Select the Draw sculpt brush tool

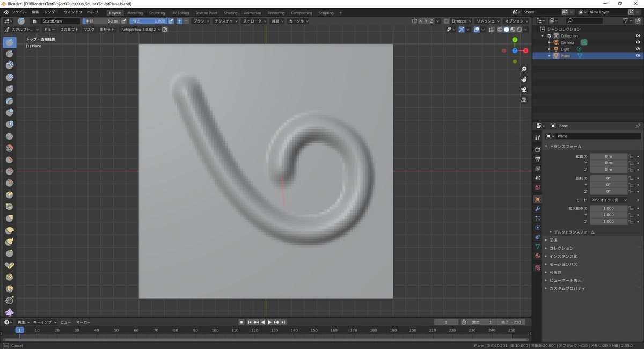[9, 42]
